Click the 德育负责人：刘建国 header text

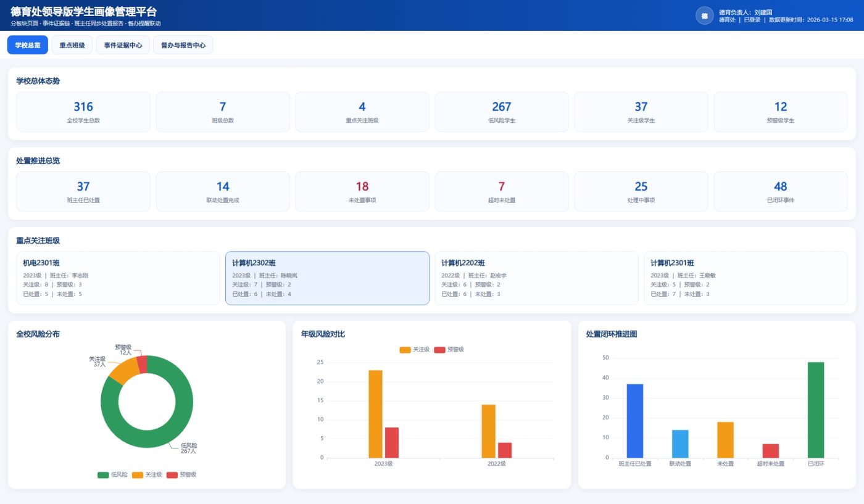746,12
